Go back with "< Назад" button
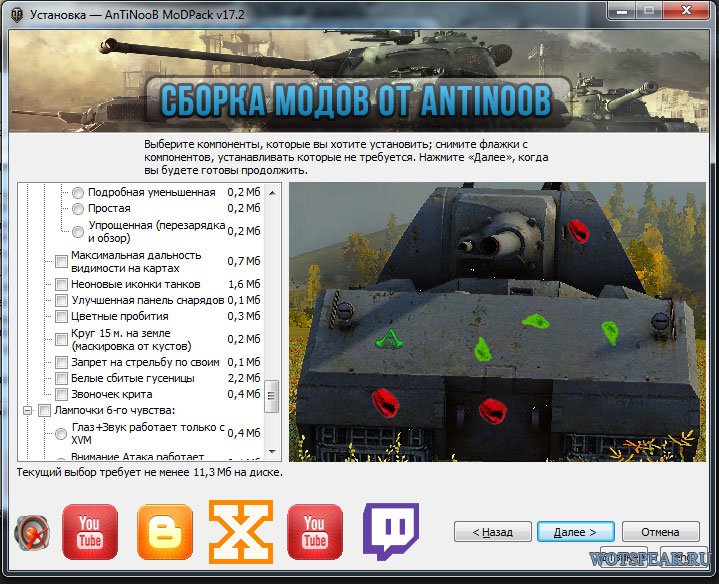 pos(492,532)
